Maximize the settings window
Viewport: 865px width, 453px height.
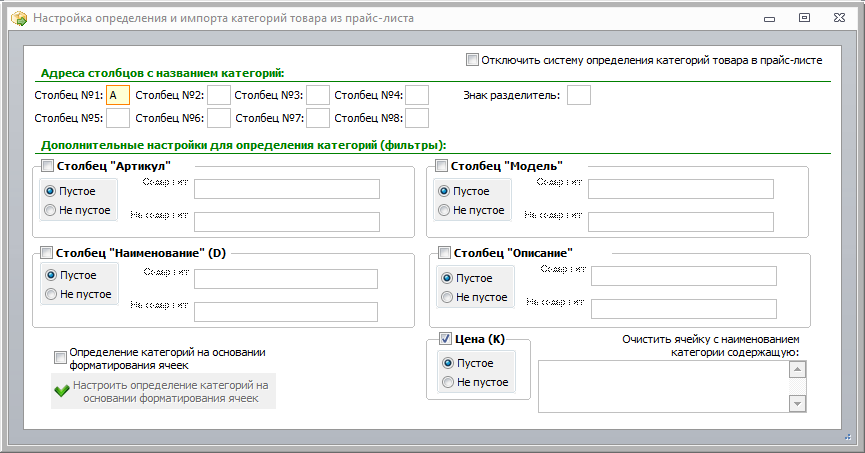[804, 18]
